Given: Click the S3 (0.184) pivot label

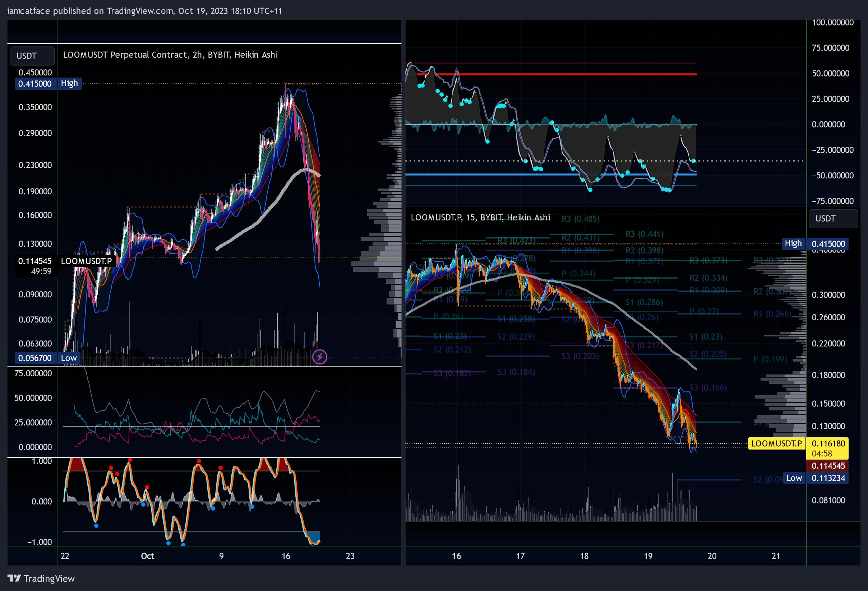Looking at the screenshot, I should point(516,372).
